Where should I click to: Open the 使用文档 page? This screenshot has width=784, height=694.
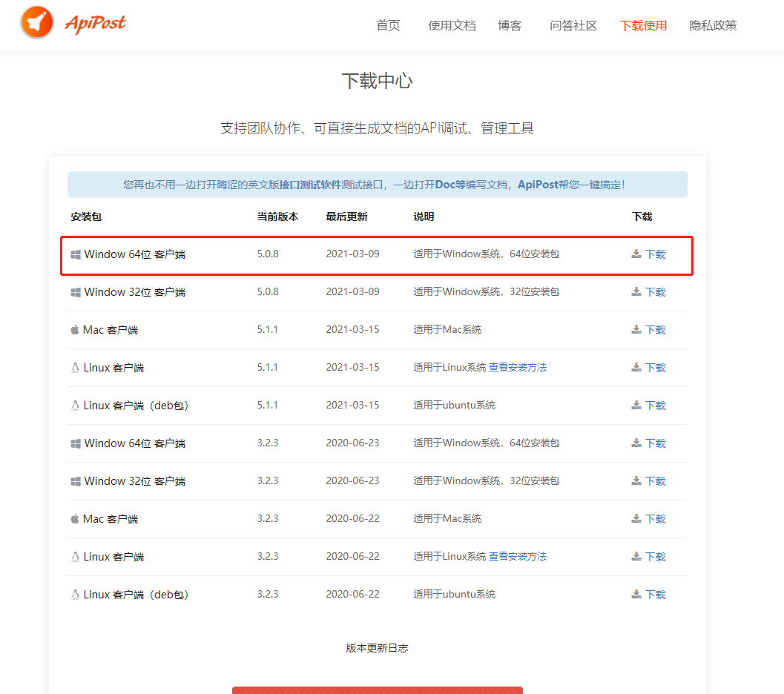452,24
